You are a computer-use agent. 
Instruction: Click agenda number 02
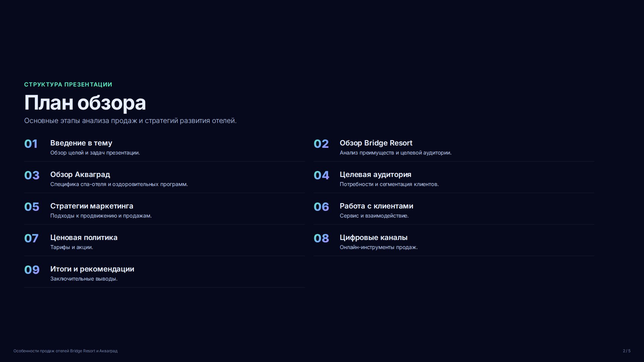[321, 144]
